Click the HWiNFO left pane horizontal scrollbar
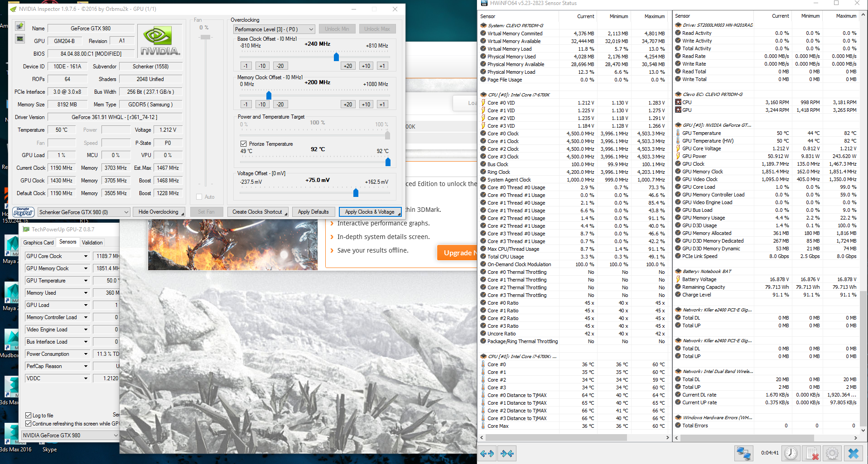 [x=557, y=438]
